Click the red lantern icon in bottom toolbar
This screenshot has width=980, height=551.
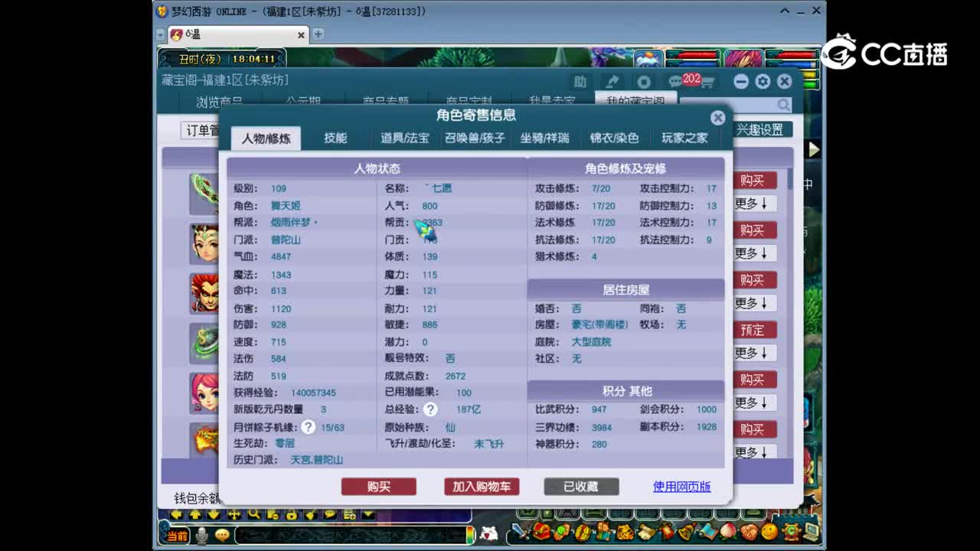click(668, 531)
